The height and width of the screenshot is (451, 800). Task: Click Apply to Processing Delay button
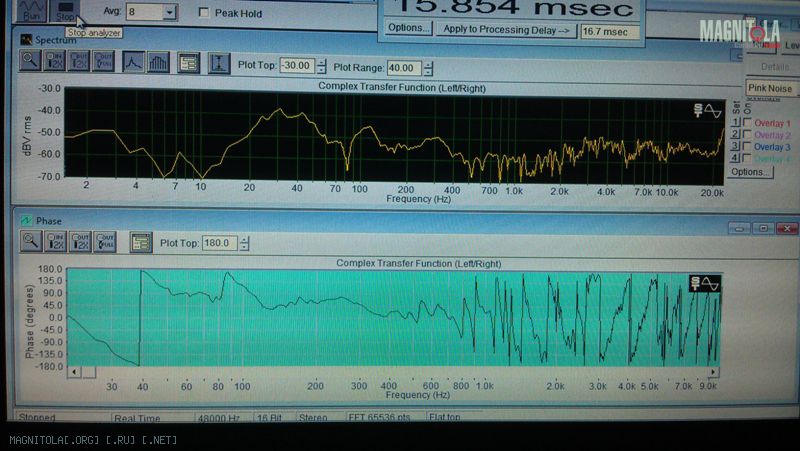coord(506,30)
